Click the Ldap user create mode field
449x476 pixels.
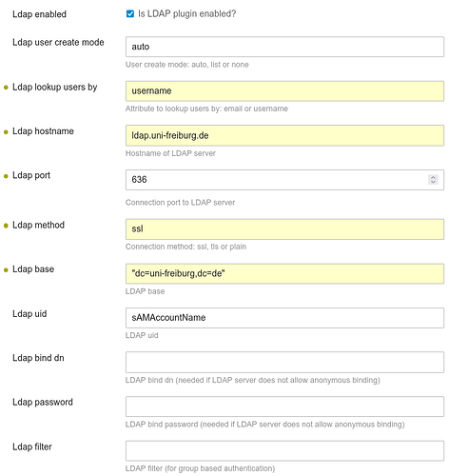click(284, 47)
